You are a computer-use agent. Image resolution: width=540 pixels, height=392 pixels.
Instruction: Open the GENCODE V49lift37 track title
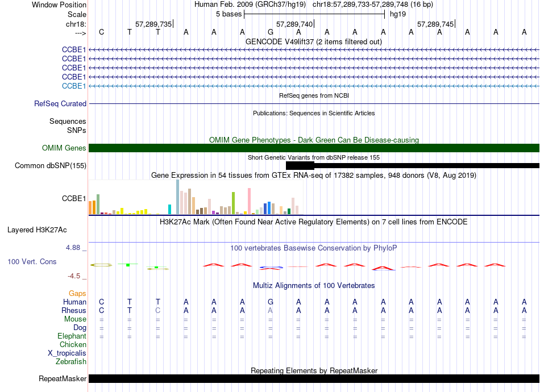(x=313, y=41)
